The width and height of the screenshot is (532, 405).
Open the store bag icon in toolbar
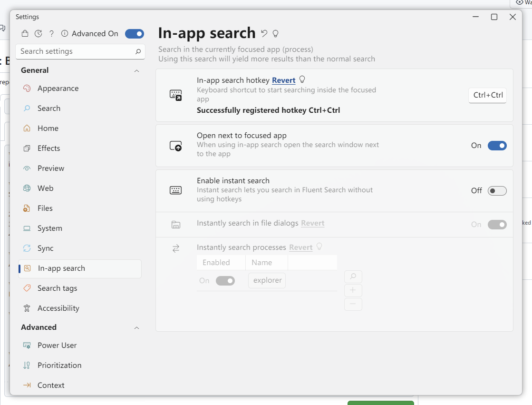click(26, 33)
